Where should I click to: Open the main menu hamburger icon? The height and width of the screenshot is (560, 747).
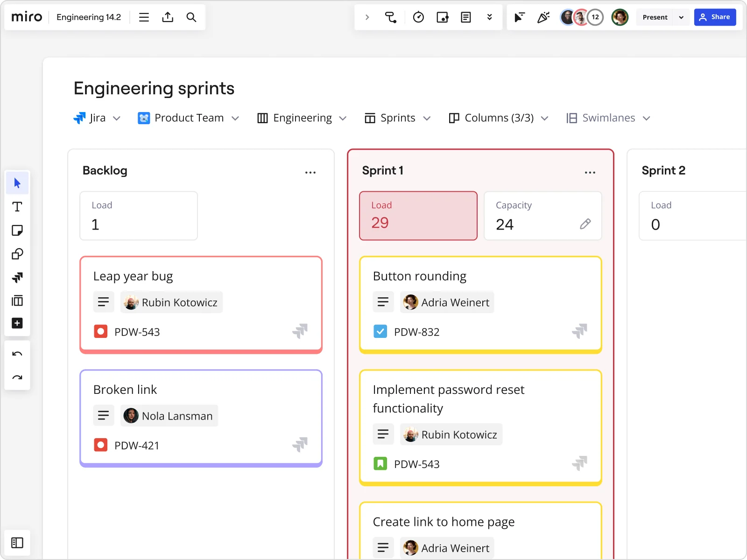[144, 17]
